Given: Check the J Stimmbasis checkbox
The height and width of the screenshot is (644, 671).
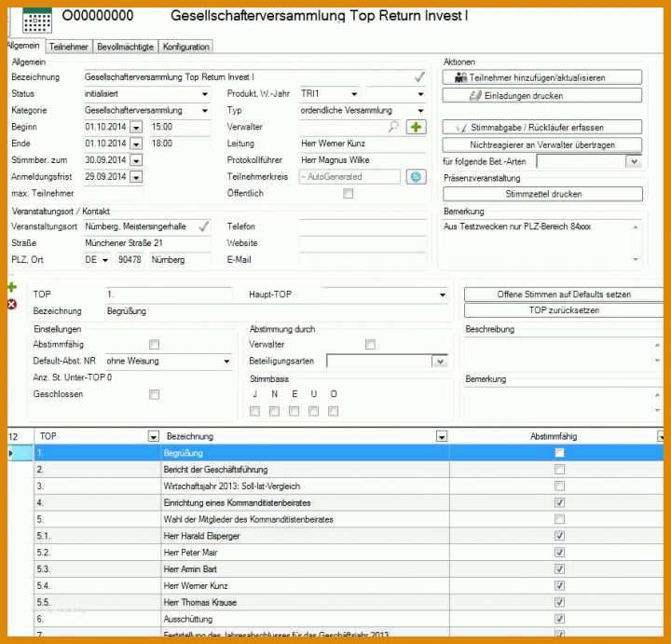Looking at the screenshot, I should click(254, 411).
